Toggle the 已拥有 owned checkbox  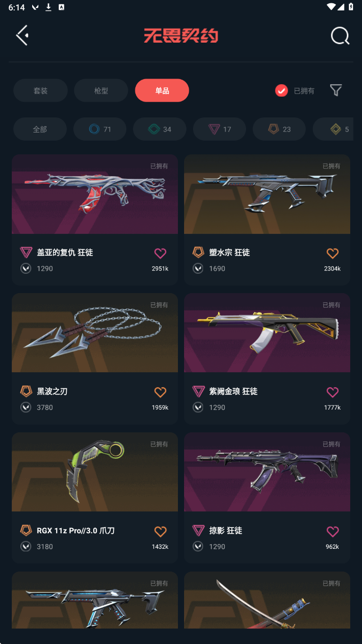(x=282, y=90)
